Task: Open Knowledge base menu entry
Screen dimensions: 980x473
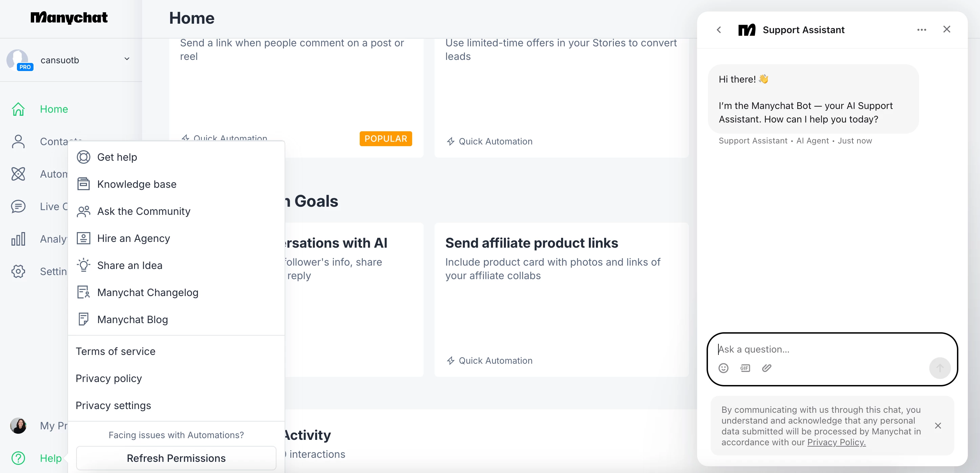Action: [x=176, y=184]
